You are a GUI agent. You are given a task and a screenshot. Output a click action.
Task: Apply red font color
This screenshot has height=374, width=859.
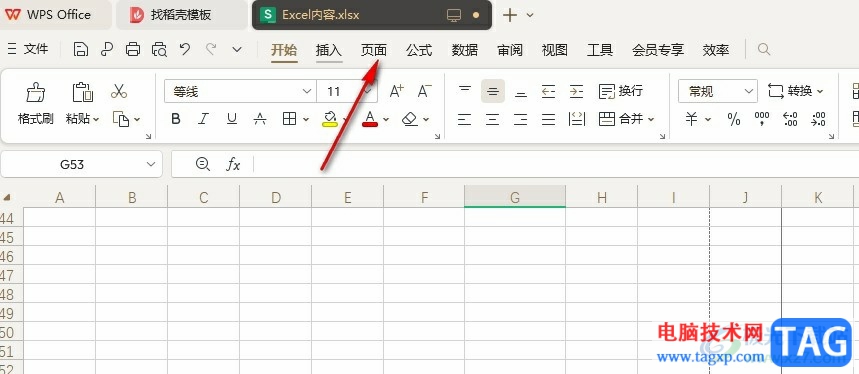(370, 119)
